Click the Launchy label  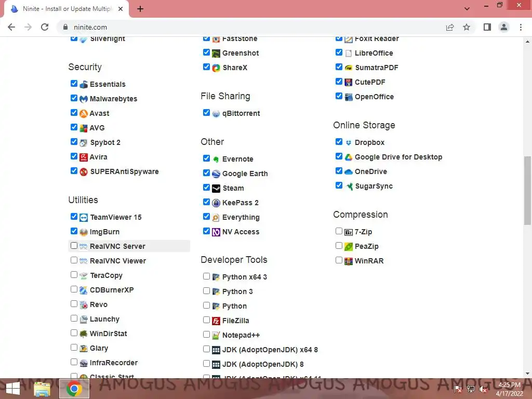104,320
